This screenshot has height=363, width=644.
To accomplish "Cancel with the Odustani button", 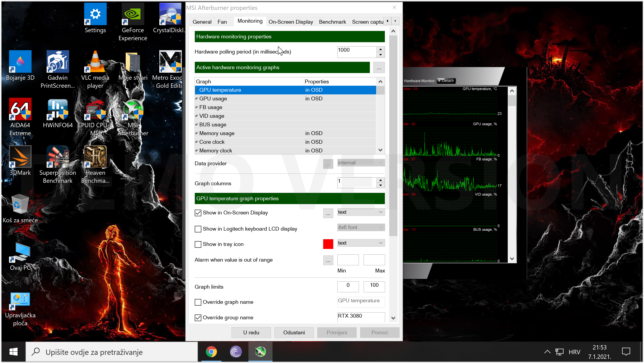I will (294, 332).
